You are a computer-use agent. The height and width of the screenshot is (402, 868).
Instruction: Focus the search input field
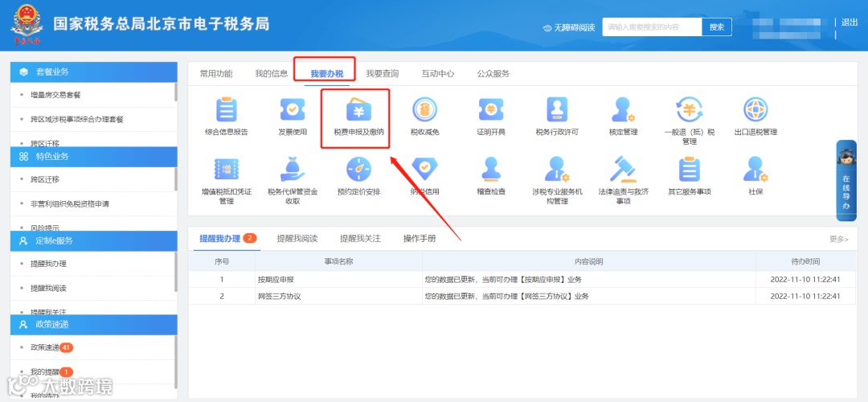tap(652, 27)
